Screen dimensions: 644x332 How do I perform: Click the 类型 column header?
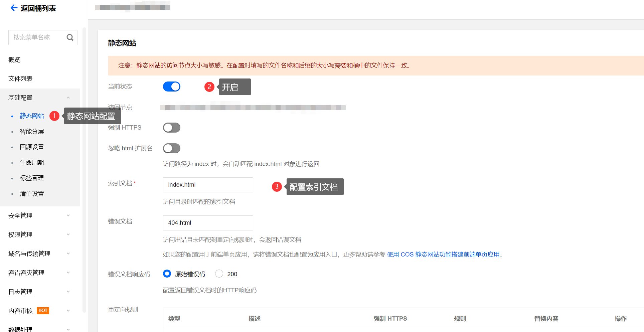[174, 319]
